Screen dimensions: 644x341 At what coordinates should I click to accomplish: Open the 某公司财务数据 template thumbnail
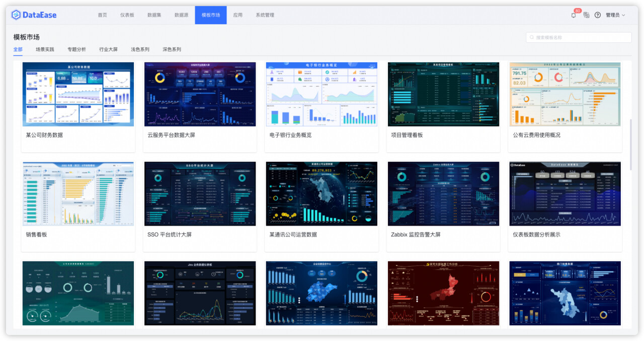[78, 94]
